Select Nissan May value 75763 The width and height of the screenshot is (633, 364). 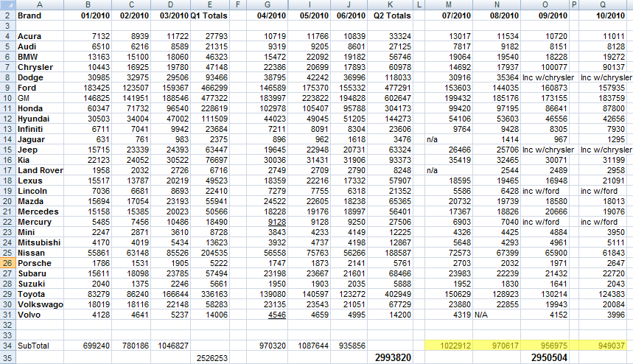click(309, 253)
